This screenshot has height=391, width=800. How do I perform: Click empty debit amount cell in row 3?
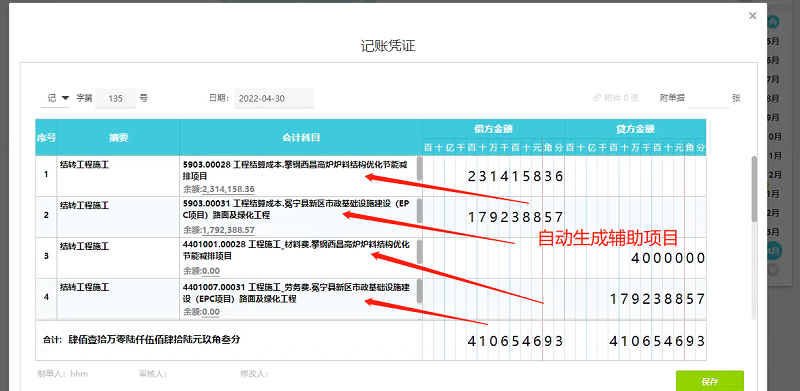[493, 258]
